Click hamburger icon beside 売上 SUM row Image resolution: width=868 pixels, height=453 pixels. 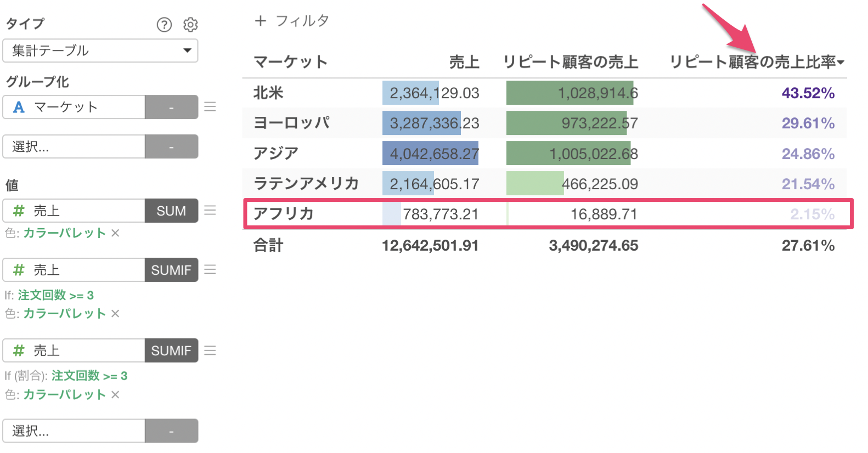pos(210,210)
